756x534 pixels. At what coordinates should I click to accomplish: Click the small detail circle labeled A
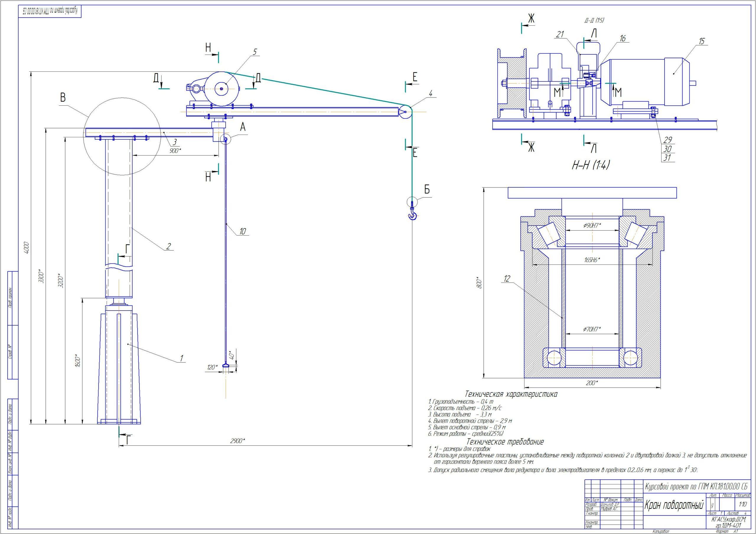coord(226,140)
